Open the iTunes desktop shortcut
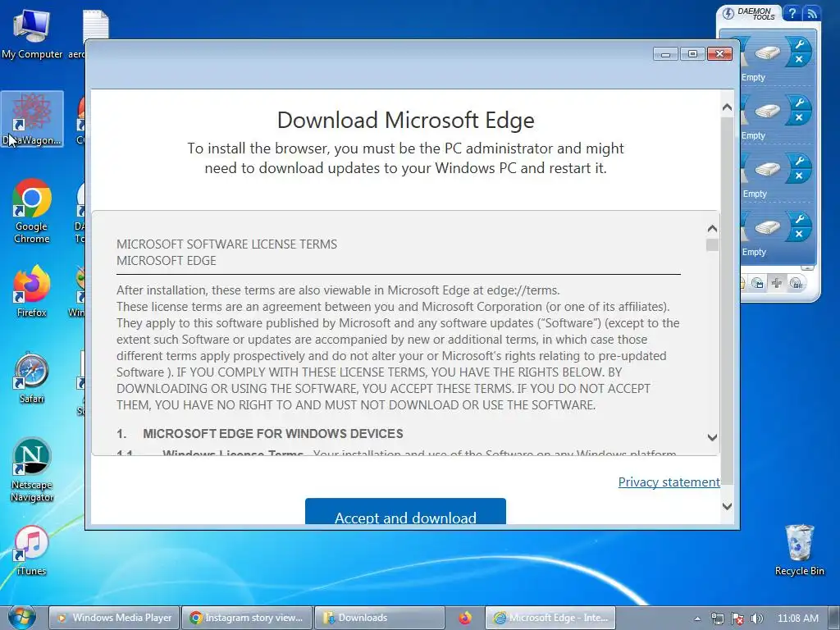This screenshot has height=630, width=840. coord(32,550)
